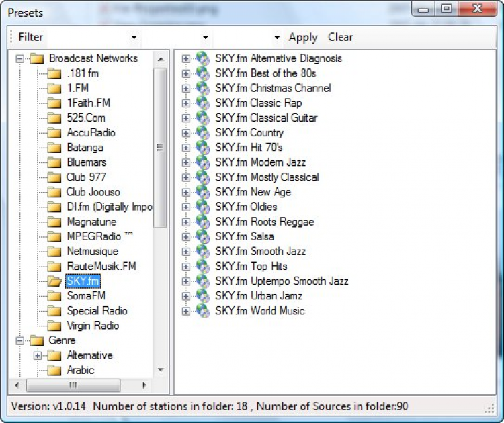
Task: Click the folder icon next to AccuRadio
Action: (54, 133)
